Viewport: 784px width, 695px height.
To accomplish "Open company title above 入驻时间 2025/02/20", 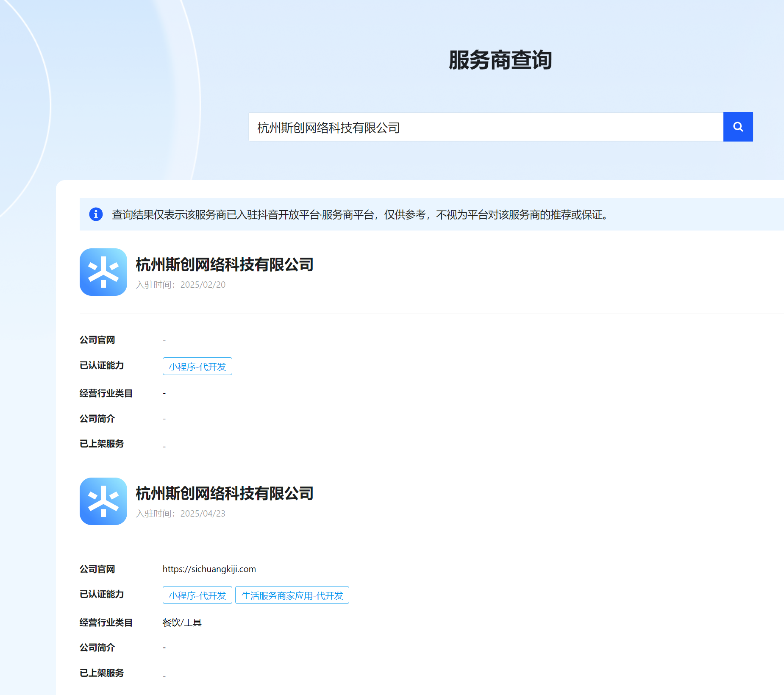I will tap(225, 265).
